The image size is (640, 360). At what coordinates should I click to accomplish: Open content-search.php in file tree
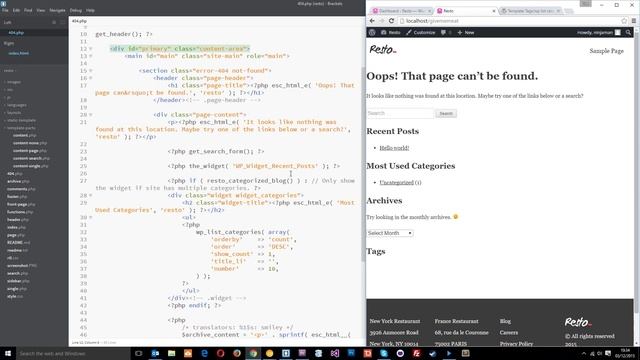(x=31, y=158)
